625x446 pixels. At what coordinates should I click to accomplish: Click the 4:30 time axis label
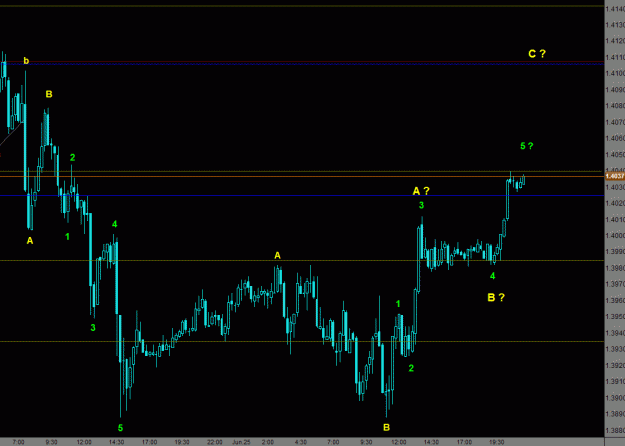tap(301, 442)
